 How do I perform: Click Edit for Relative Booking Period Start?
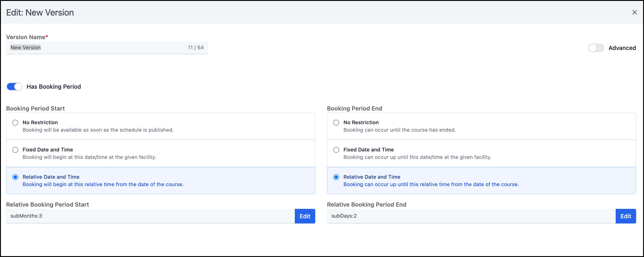click(x=305, y=216)
